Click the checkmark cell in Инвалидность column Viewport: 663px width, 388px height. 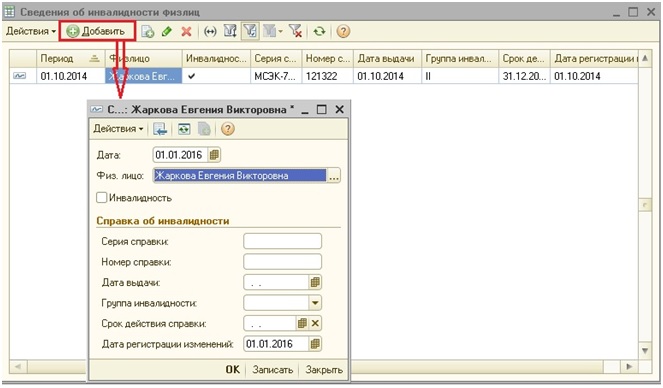click(x=216, y=76)
